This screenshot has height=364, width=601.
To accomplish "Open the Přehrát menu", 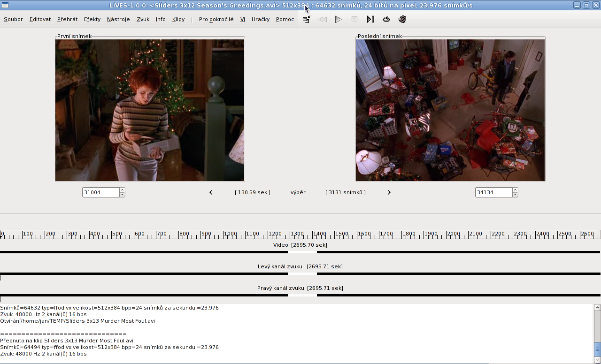I will click(67, 19).
